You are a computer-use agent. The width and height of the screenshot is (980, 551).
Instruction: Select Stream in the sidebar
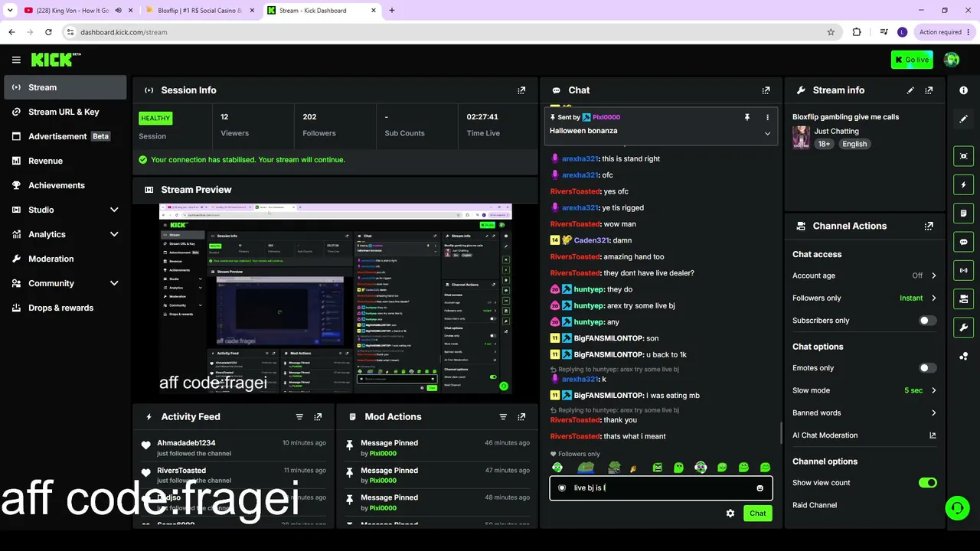[x=65, y=87]
